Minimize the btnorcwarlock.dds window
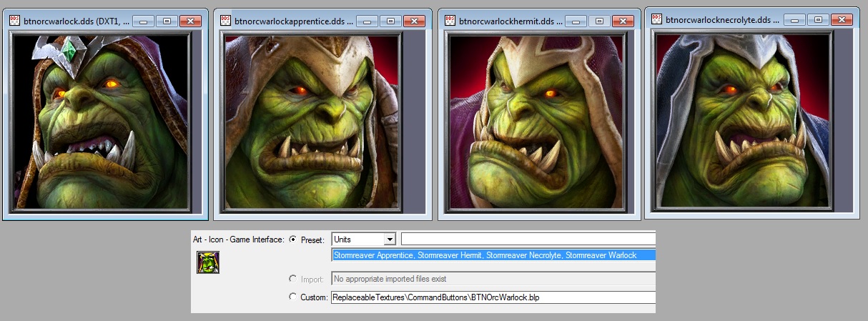868x321 pixels. (144, 21)
